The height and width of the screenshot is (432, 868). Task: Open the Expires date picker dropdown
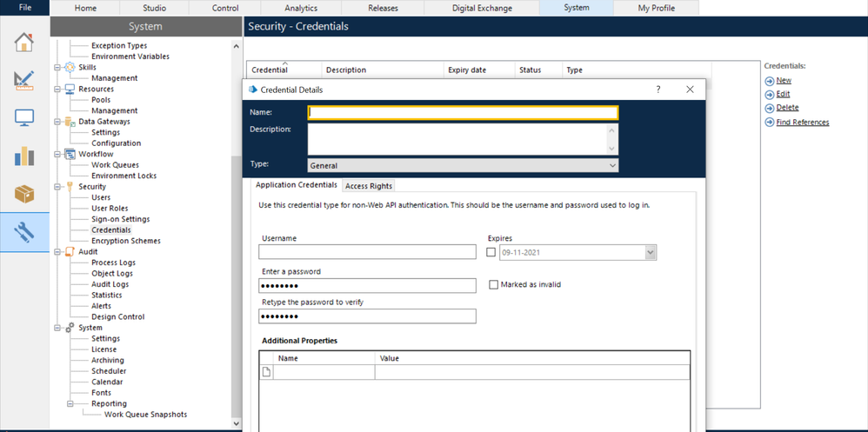point(651,252)
